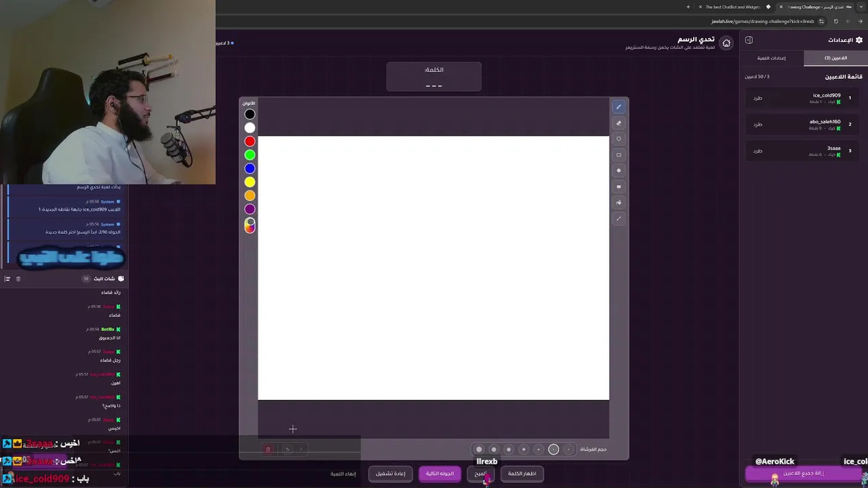
Task: Choose the middle brush size option
Action: [524, 449]
